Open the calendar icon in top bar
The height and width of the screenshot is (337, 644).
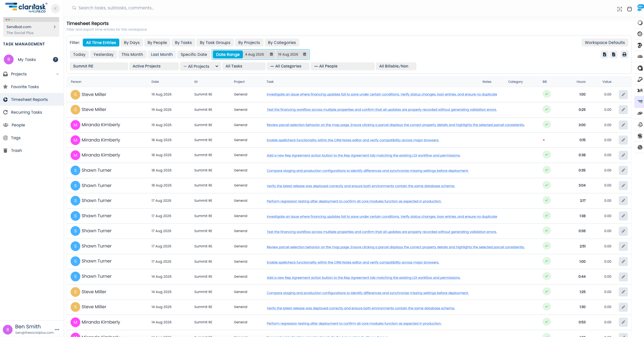(629, 9)
